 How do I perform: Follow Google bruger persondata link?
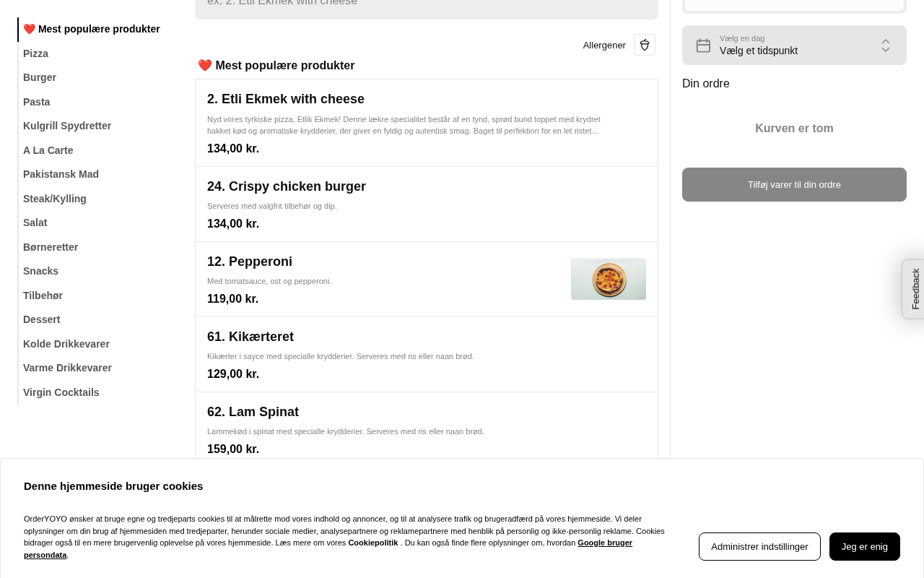(x=604, y=543)
